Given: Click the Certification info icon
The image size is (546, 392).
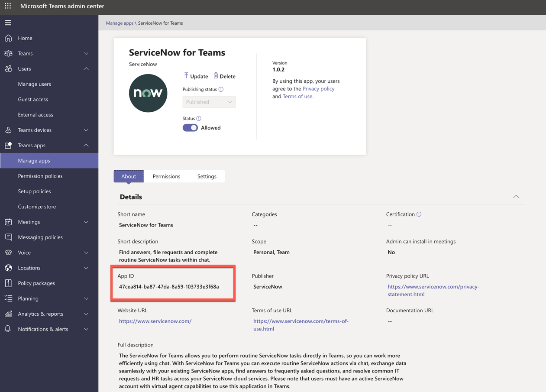Looking at the screenshot, I should pyautogui.click(x=419, y=214).
